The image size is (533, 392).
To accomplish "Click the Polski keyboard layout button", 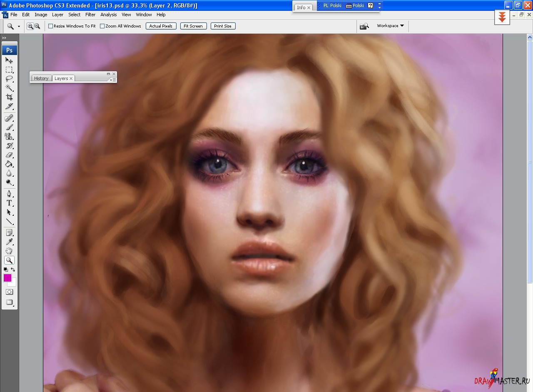I will coord(355,5).
